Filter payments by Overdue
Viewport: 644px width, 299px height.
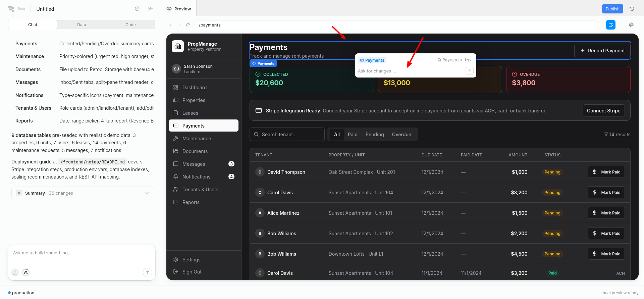click(x=401, y=134)
